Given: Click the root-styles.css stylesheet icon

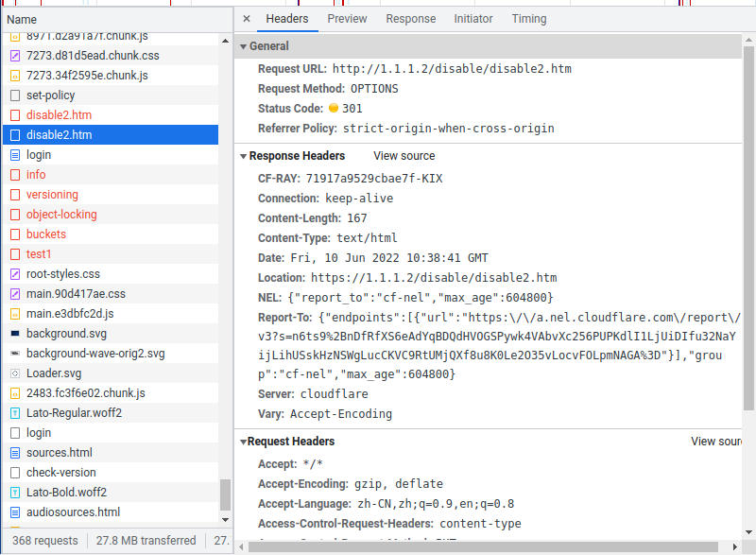Looking at the screenshot, I should [15, 274].
